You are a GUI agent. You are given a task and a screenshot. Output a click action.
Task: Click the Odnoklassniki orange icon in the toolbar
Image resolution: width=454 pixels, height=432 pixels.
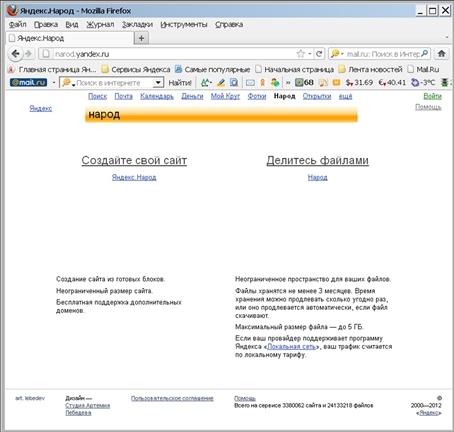263,82
